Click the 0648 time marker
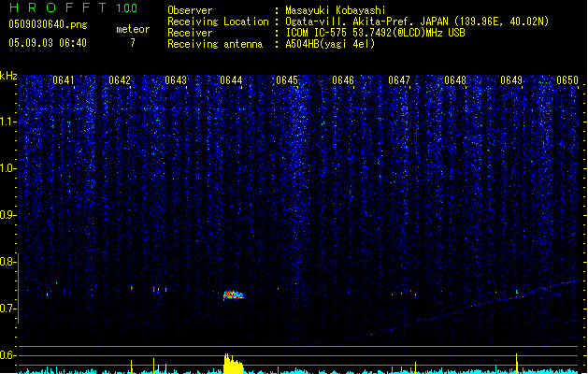Viewport: 588px width, 374px height. click(x=455, y=80)
